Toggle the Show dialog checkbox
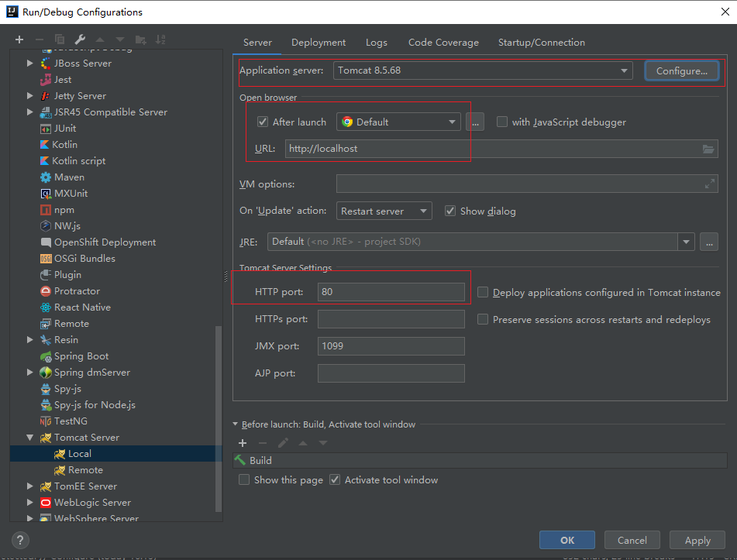This screenshot has height=560, width=737. (450, 211)
